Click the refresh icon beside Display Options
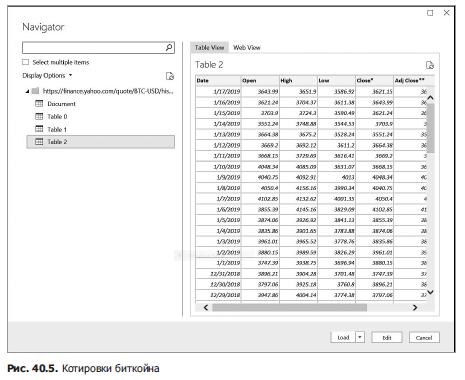The width and height of the screenshot is (465, 380). [170, 76]
